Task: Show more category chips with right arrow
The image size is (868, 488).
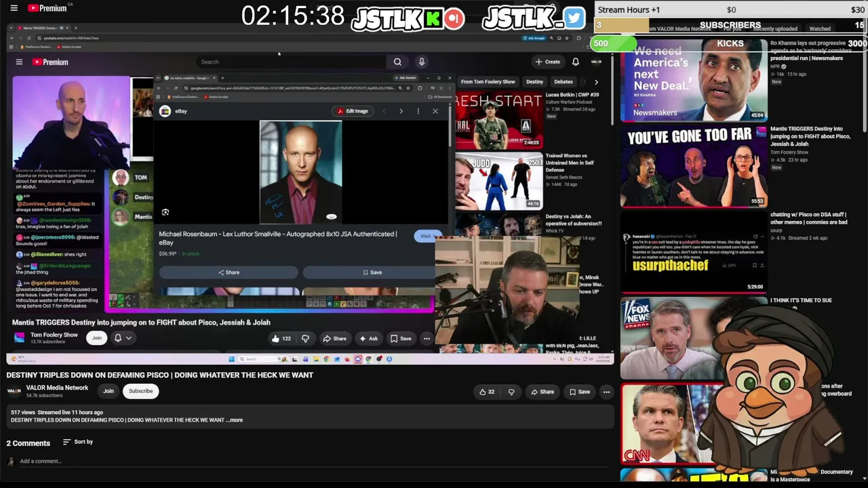Action: tap(596, 82)
